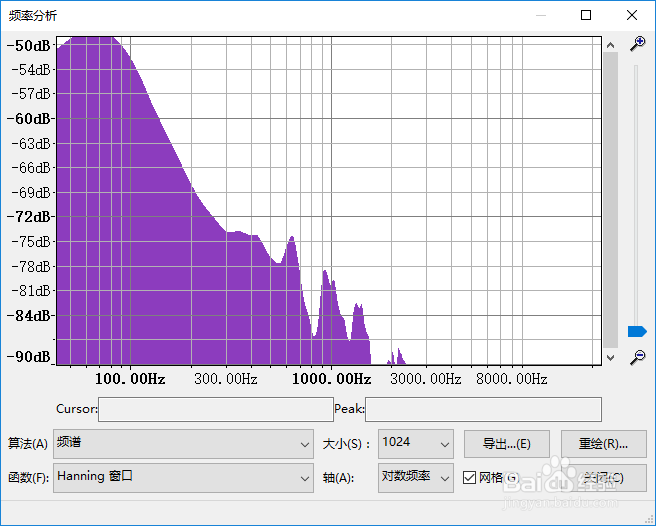
Task: Click the -60dB axis label
Action: click(30, 119)
